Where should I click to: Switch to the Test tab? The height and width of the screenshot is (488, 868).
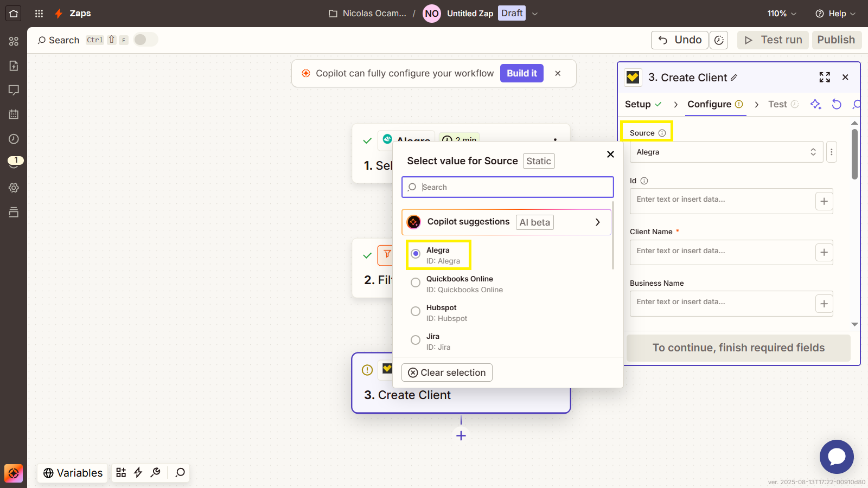[783, 104]
